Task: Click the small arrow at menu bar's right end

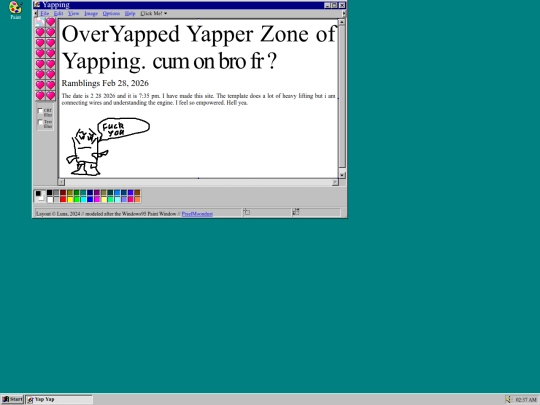Action: (344, 13)
